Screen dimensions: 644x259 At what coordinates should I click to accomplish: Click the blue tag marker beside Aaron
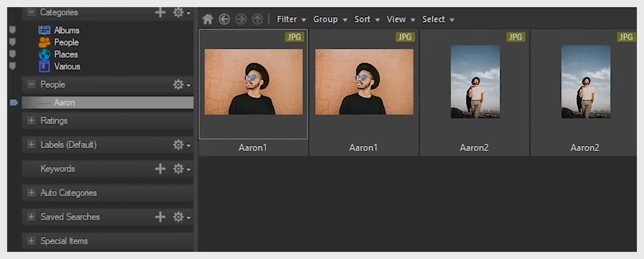pos(14,102)
